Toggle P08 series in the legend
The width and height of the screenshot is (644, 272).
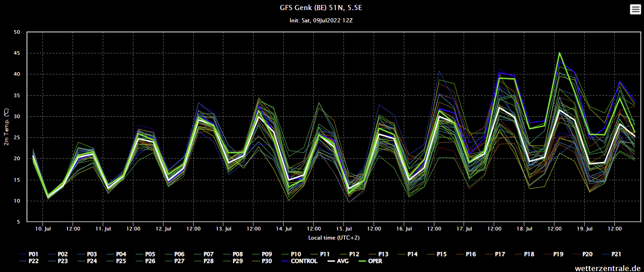click(233, 254)
